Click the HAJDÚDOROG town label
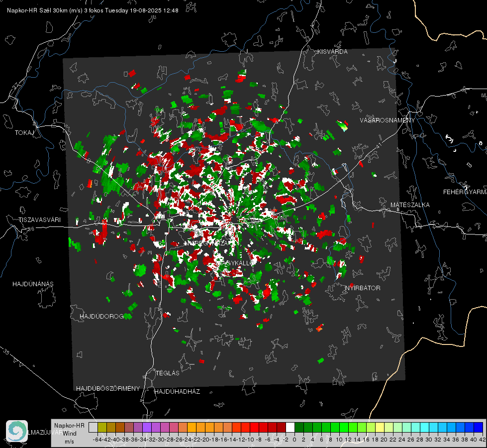 click(101, 317)
